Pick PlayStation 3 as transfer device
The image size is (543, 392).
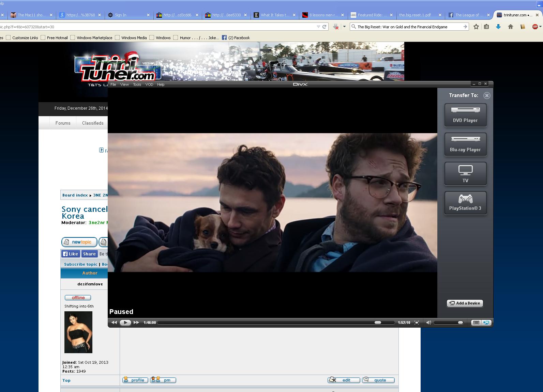[x=465, y=203]
